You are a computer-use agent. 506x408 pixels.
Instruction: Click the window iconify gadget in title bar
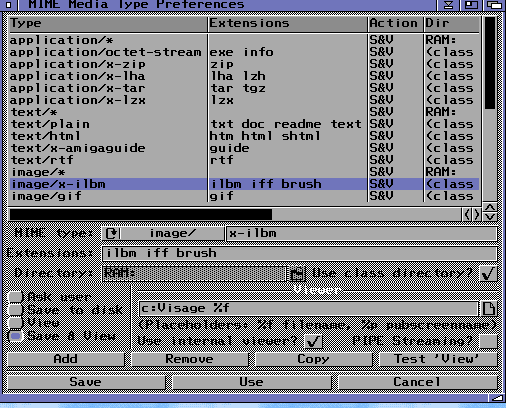coord(449,5)
